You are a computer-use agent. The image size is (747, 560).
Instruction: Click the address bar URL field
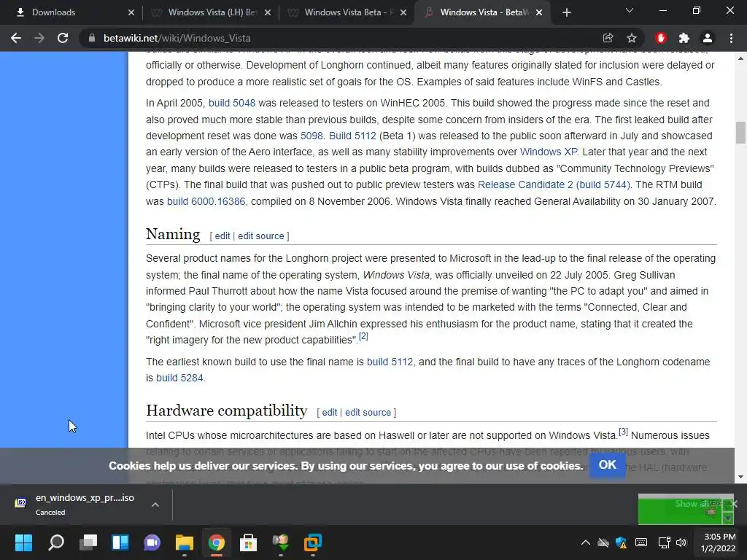click(343, 38)
